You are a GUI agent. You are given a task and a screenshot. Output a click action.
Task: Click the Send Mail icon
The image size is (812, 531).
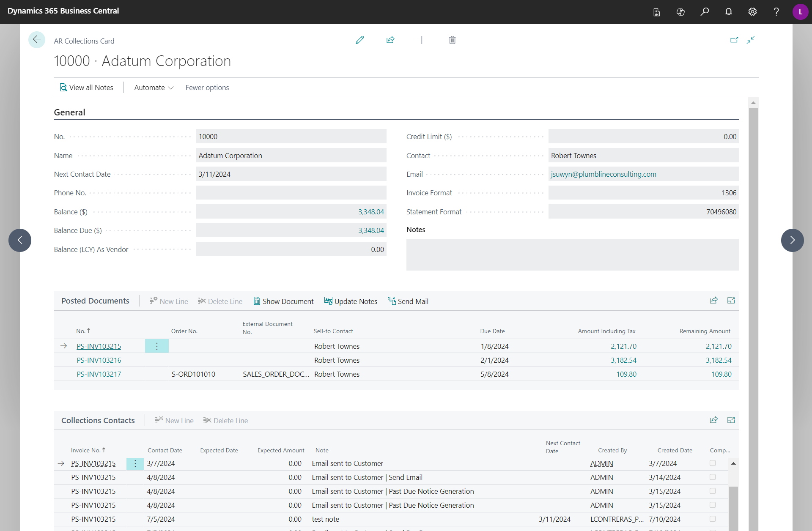(x=392, y=301)
